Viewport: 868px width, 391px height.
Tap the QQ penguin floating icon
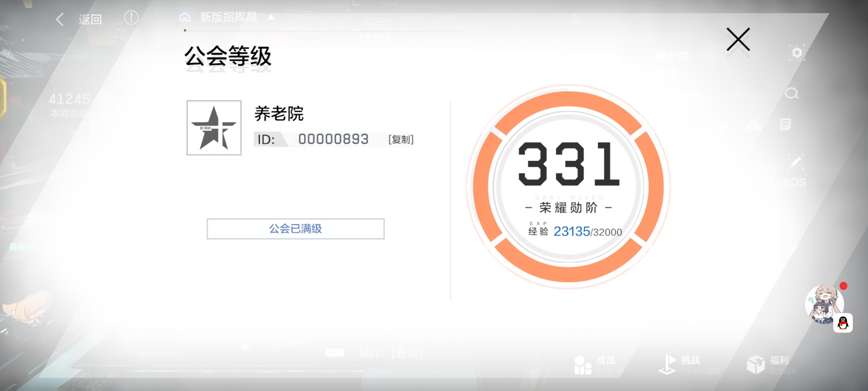843,323
